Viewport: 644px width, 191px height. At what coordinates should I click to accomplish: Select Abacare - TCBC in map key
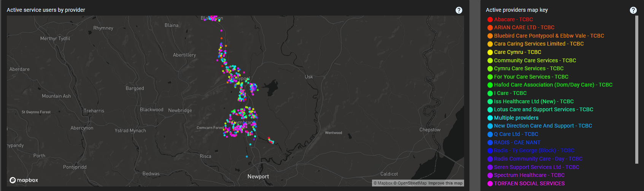coord(513,19)
